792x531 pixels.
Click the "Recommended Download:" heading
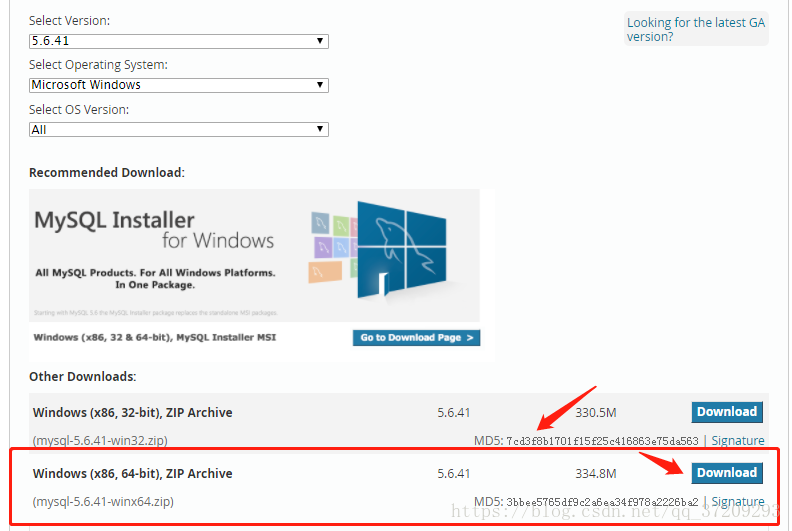[x=107, y=173]
